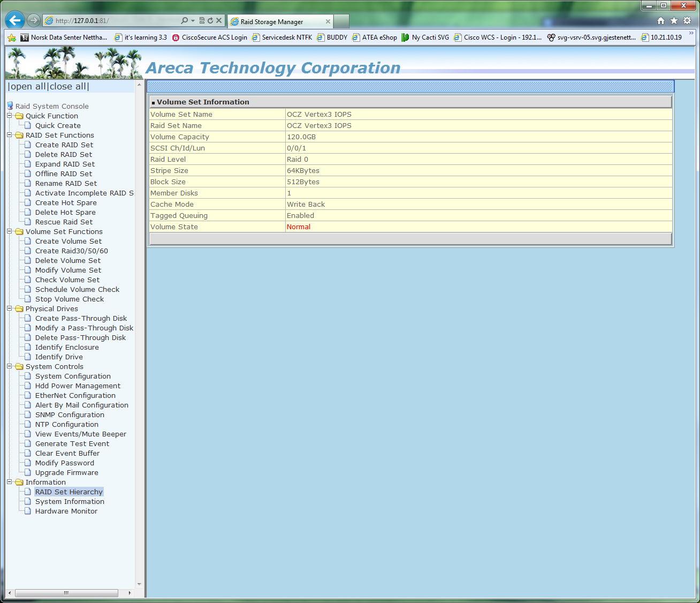Viewport: 700px width, 603px height.
Task: Open the address bar dropdown arrow
Action: (x=193, y=21)
